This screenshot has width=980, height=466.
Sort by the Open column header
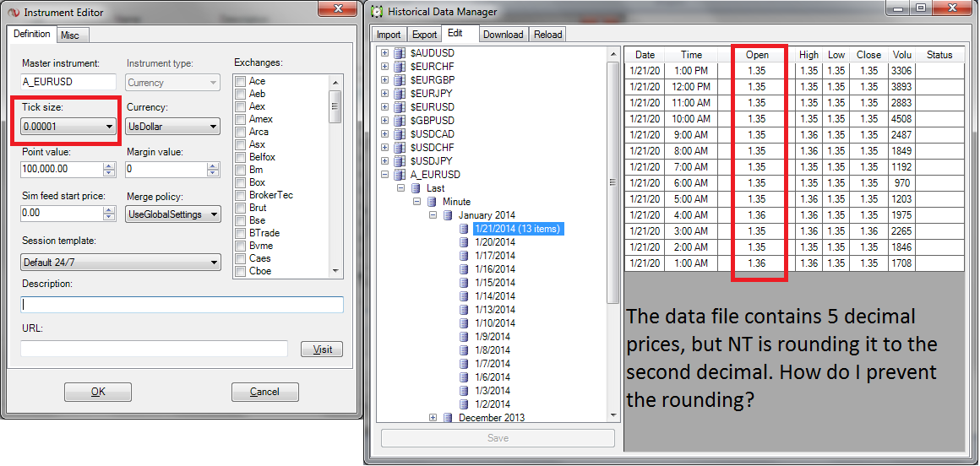(758, 55)
